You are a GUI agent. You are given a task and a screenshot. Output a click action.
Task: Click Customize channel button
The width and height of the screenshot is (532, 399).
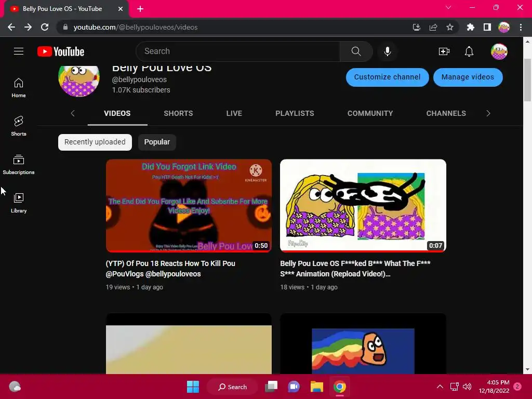(387, 77)
